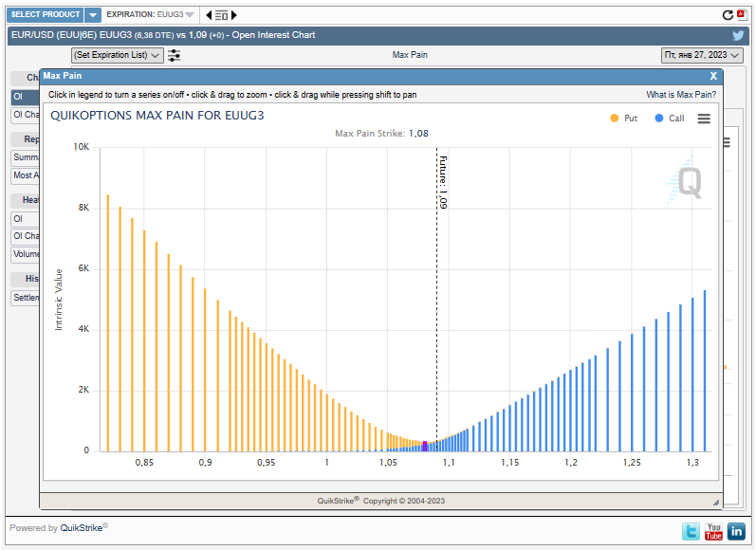Close the Max Pain dialog
Viewport: 756px width, 550px height.
pyautogui.click(x=713, y=76)
